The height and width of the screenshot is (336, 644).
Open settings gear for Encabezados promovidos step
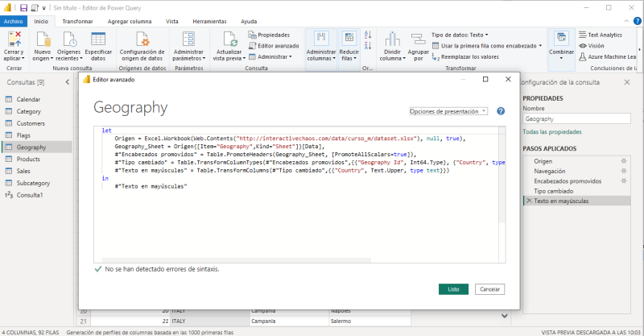[x=623, y=181]
